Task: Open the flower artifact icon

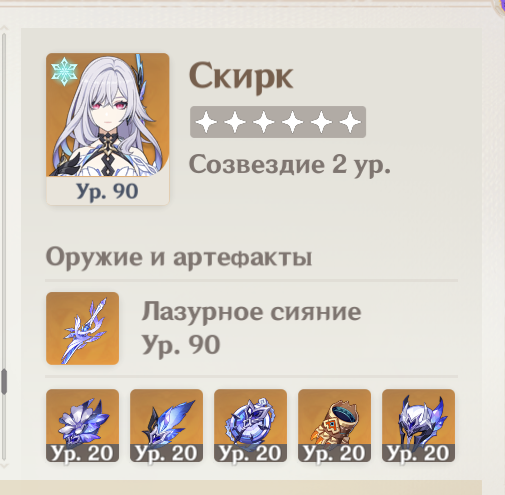Action: click(x=82, y=425)
